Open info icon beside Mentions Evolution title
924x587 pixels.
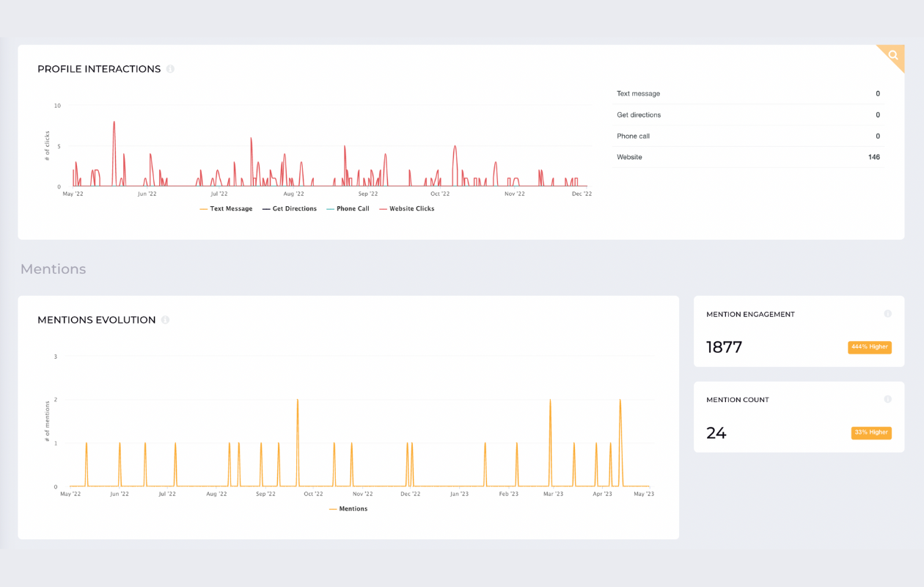pos(165,320)
